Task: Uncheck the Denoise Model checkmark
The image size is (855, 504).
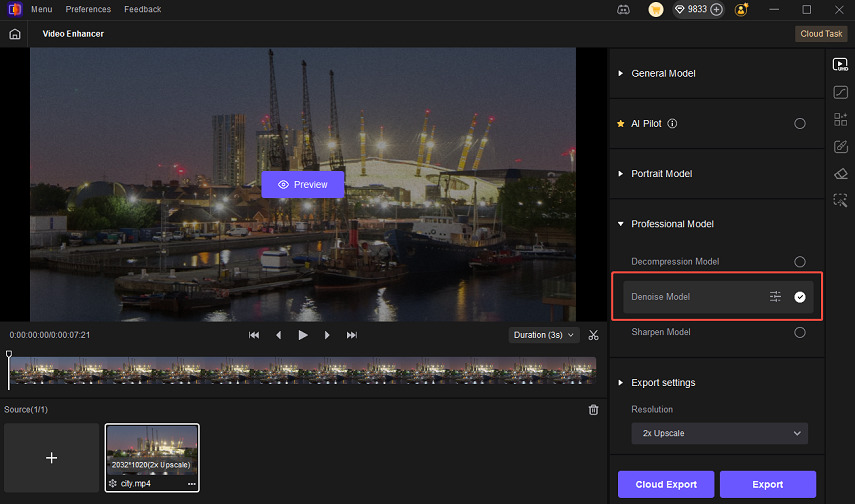Action: (799, 297)
